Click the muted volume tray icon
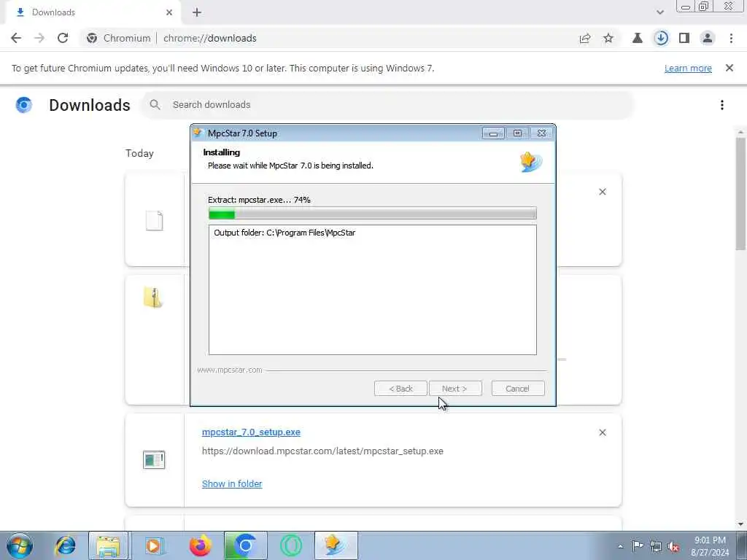 coord(673,547)
